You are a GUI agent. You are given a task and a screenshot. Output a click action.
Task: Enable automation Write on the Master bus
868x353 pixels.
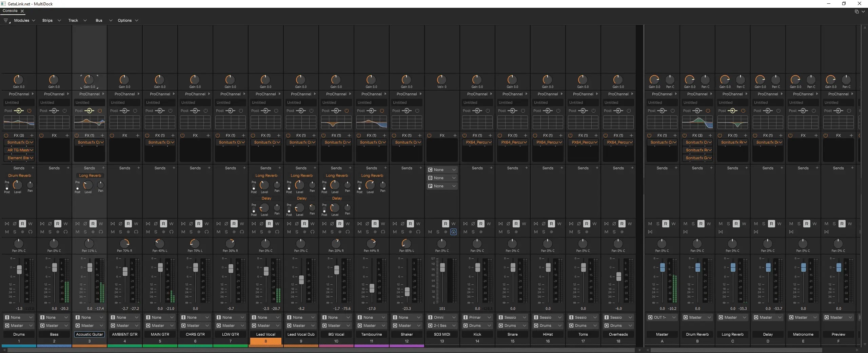point(674,224)
